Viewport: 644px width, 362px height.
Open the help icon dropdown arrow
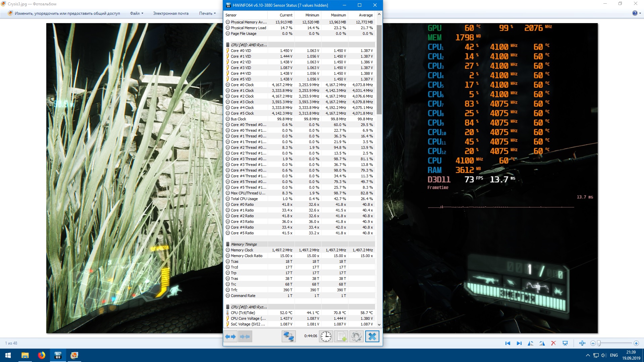pos(640,13)
